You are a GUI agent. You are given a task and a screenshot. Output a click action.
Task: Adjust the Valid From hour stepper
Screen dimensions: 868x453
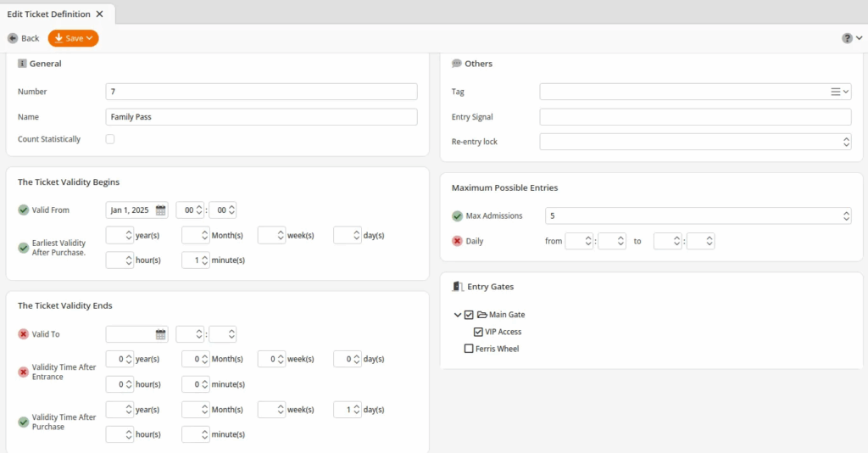199,210
